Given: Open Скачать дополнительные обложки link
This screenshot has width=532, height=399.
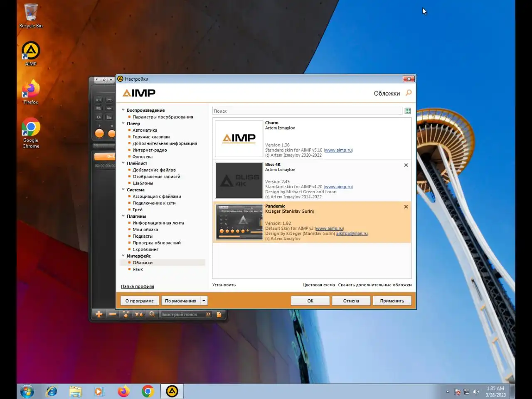Looking at the screenshot, I should 375,285.
